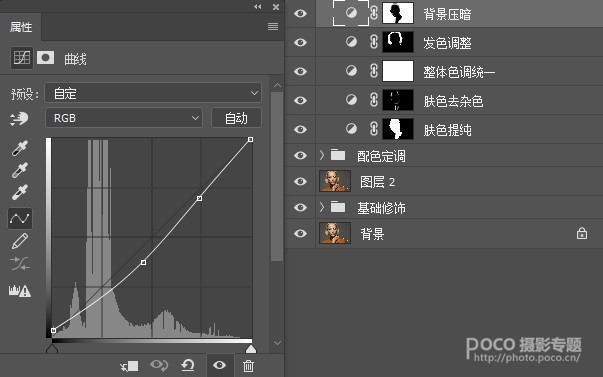Select the 肤色去杂色 mask thumbnail

click(398, 100)
